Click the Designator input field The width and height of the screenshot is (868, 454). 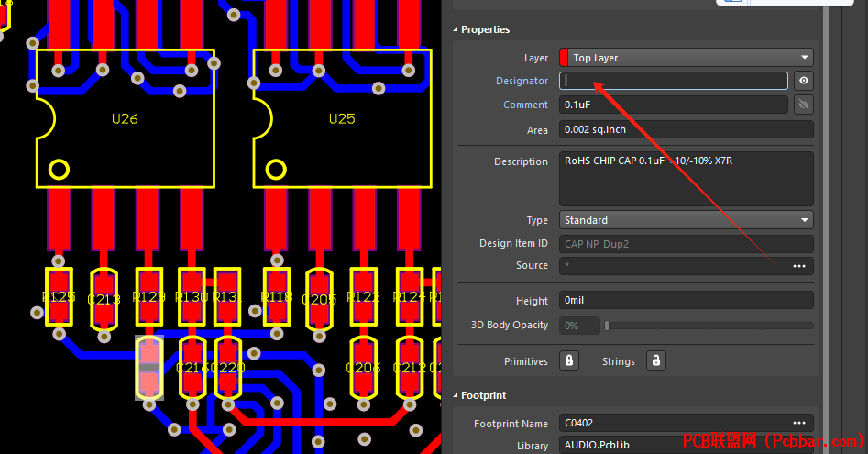(674, 81)
